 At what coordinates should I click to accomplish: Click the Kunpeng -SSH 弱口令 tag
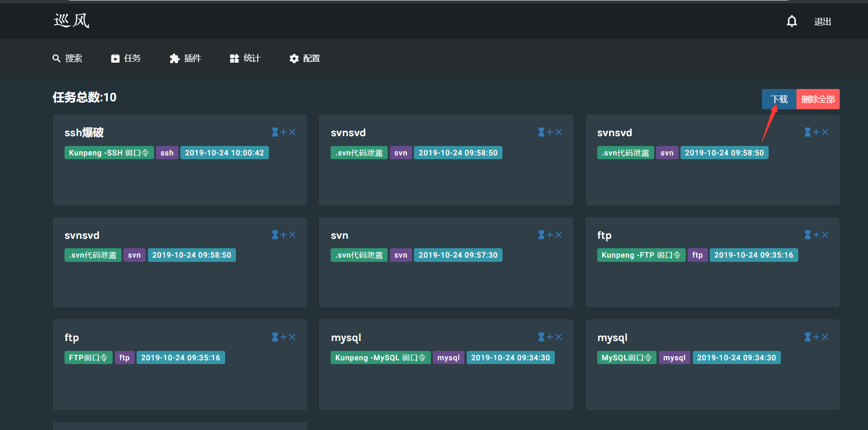109,153
